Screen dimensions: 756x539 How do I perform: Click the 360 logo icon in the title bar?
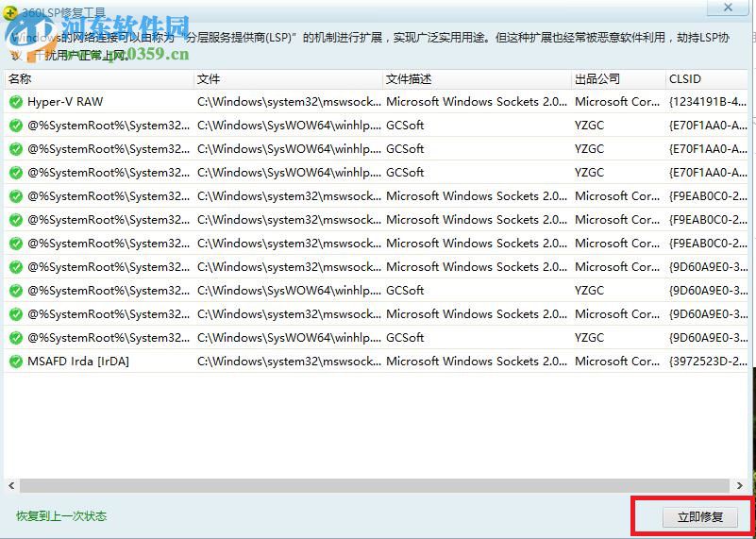coord(9,13)
